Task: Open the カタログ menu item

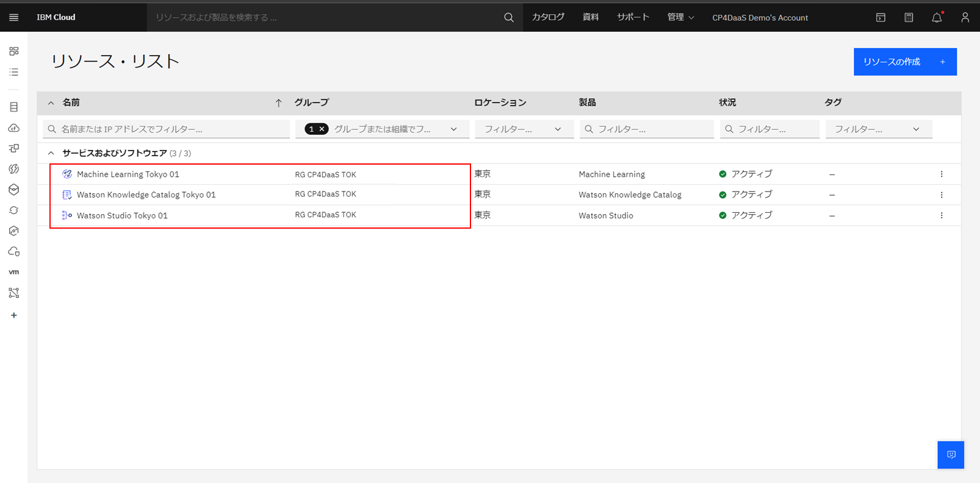Action: (x=548, y=18)
